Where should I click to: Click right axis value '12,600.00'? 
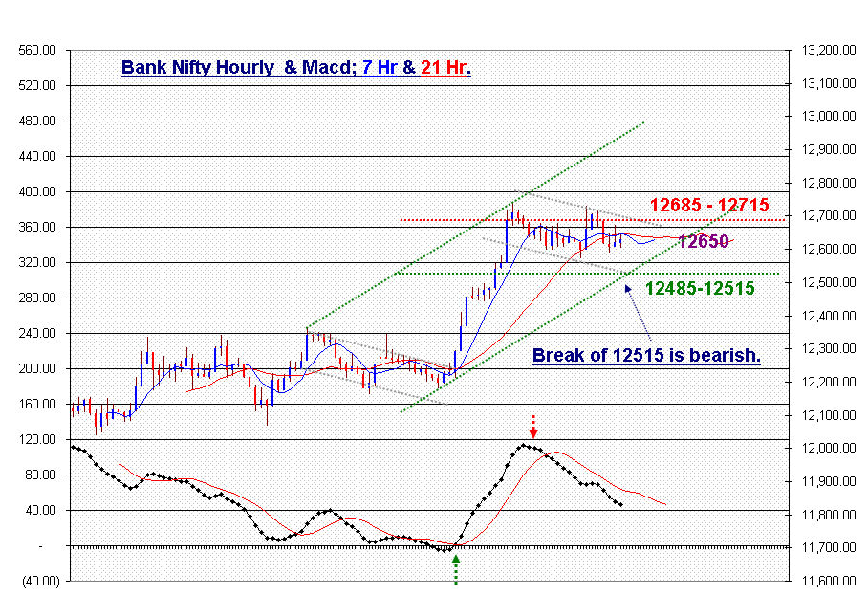(829, 250)
